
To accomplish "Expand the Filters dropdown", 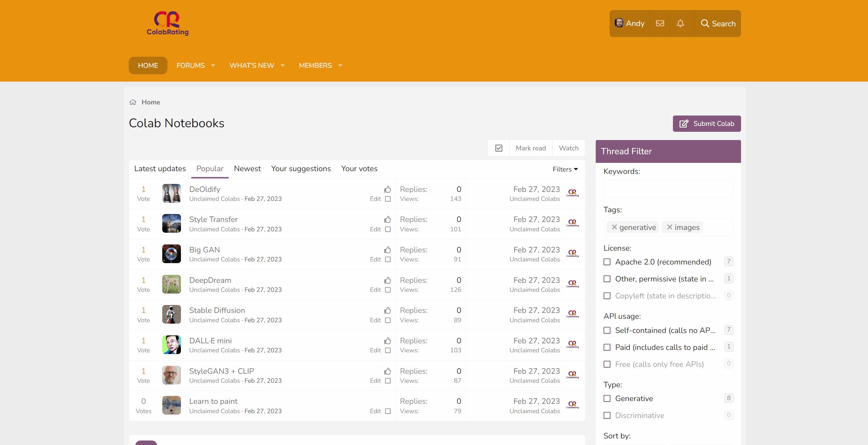I will (x=565, y=169).
